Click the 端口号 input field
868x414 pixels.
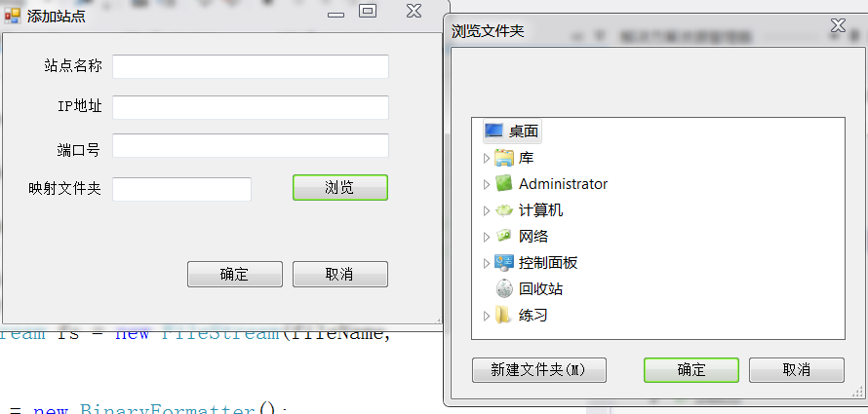251,145
